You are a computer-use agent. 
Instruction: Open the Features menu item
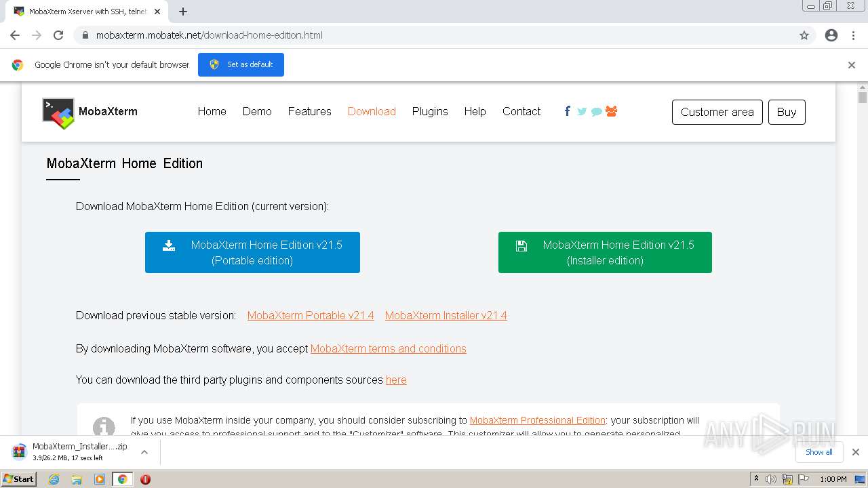click(309, 112)
